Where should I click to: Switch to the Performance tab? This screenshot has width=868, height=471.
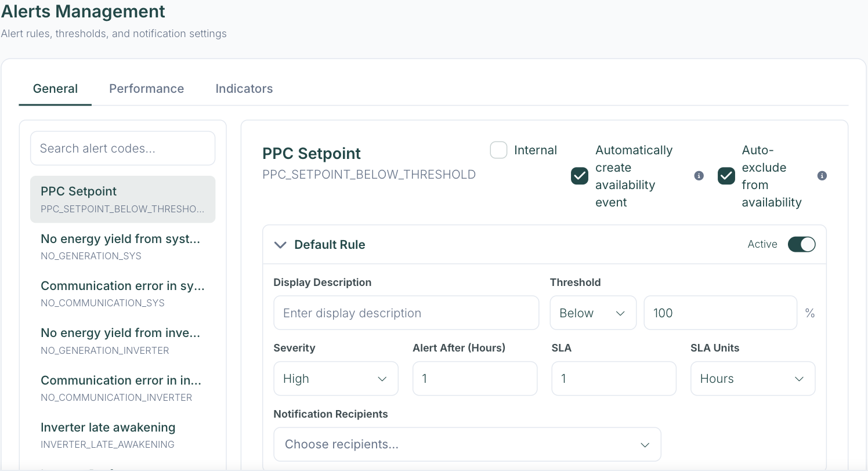147,89
